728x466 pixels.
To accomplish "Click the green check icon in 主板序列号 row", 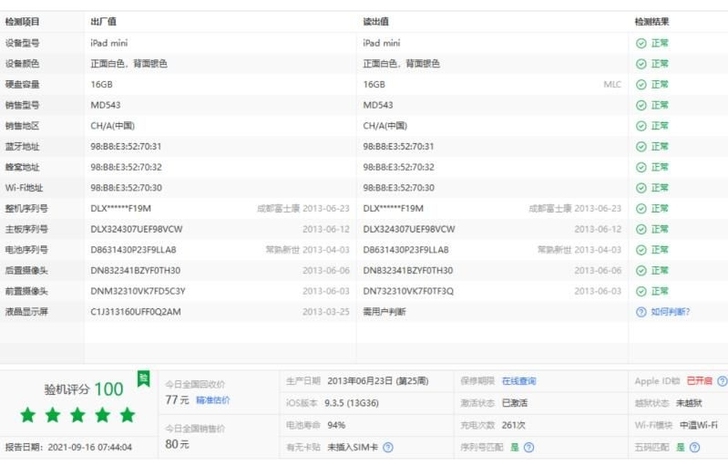I will (x=641, y=229).
